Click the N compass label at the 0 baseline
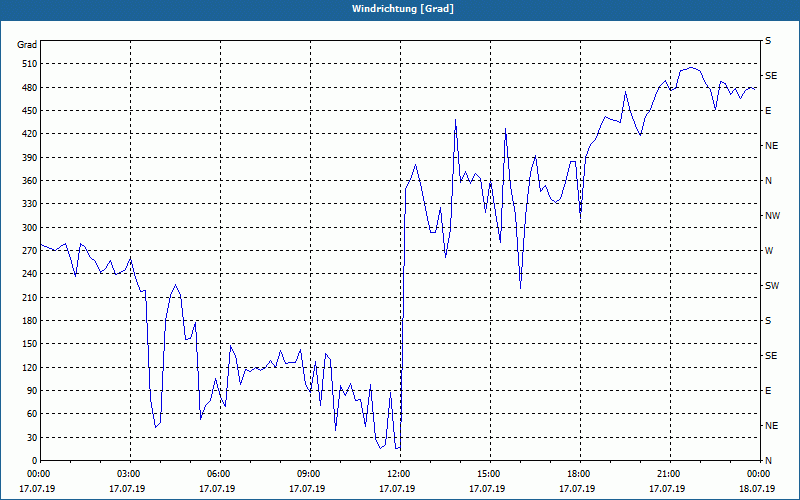Viewport: 800px width, 500px height. [768, 461]
